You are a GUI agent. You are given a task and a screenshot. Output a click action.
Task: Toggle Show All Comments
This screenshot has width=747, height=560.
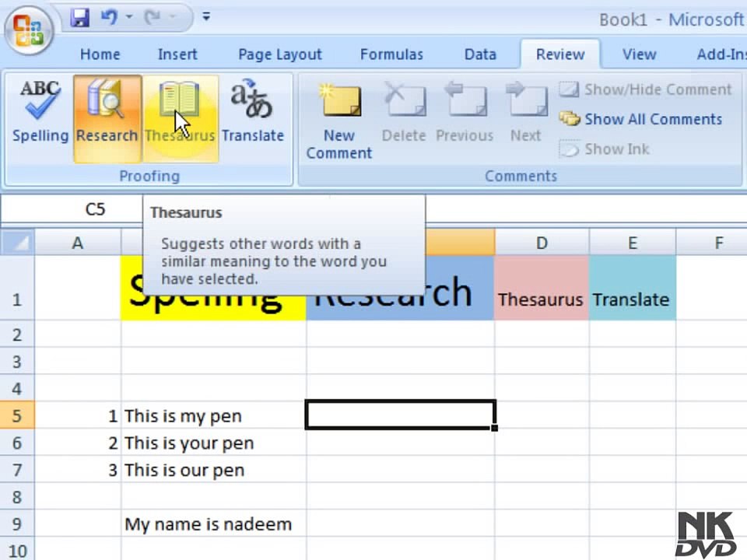(x=640, y=119)
